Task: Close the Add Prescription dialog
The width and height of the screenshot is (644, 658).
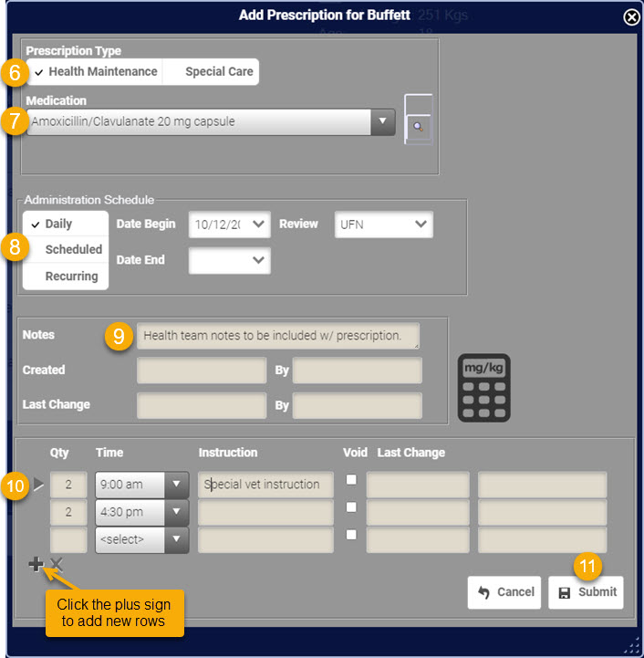Action: click(x=631, y=17)
